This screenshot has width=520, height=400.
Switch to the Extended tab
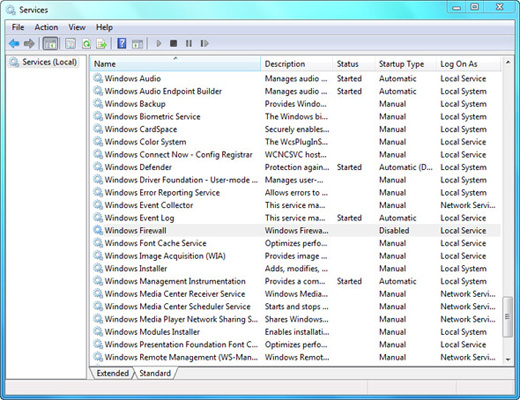[x=112, y=373]
